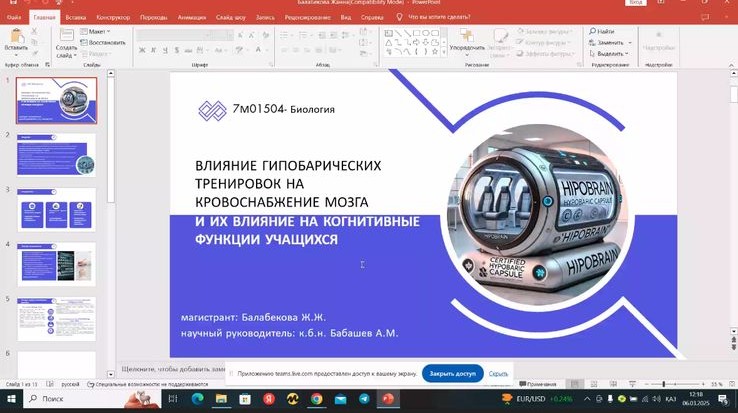Switch to the Анимация tab
738x413 pixels.
(192, 17)
